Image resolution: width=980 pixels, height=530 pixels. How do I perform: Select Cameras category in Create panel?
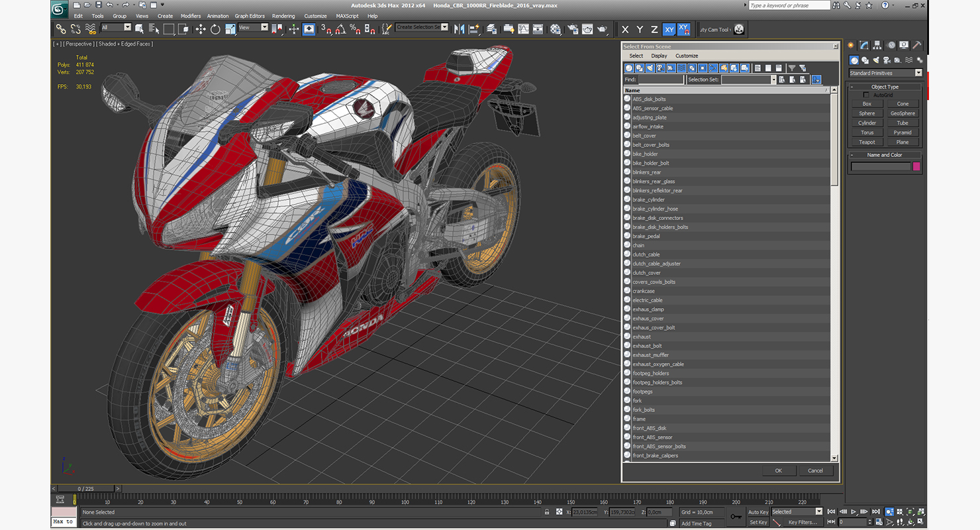[x=887, y=60]
